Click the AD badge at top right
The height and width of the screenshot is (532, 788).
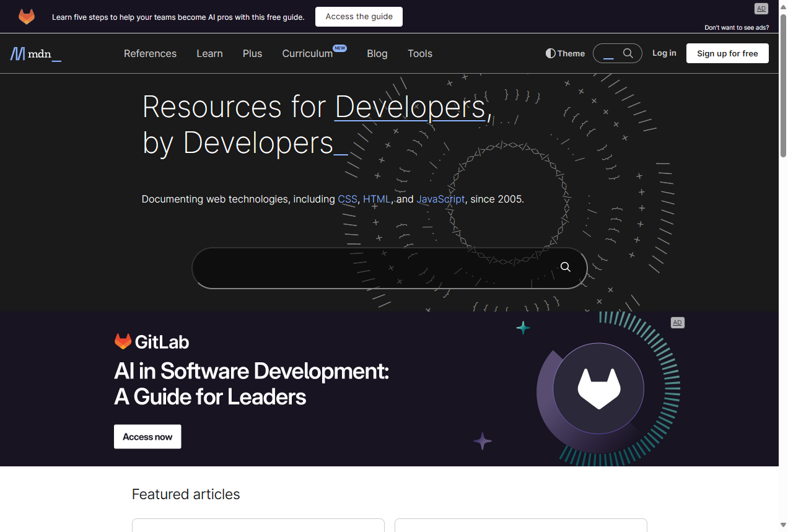click(761, 9)
